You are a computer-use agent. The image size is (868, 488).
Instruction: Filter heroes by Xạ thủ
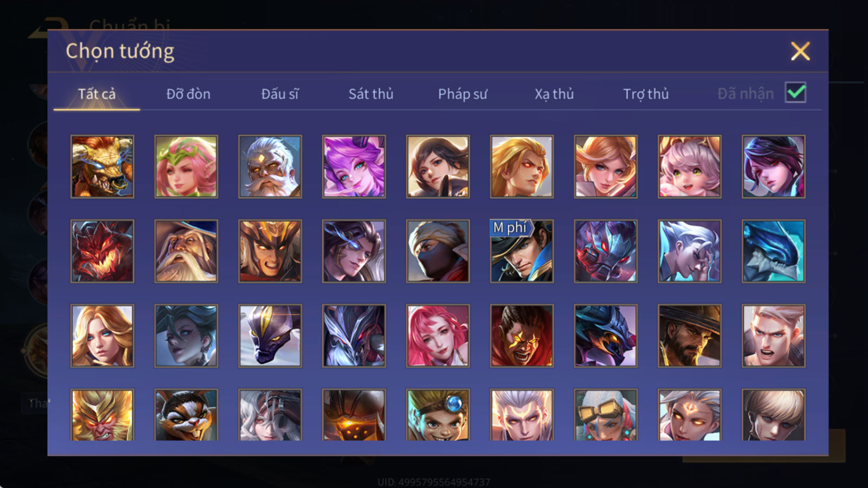point(554,94)
